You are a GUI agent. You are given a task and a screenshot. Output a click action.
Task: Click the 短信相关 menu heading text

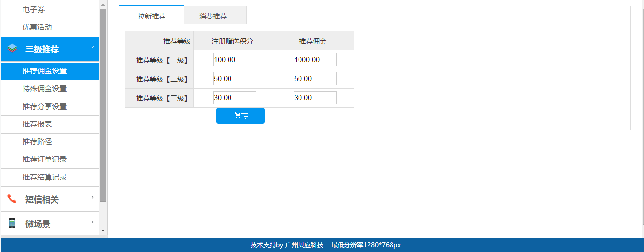coord(42,199)
